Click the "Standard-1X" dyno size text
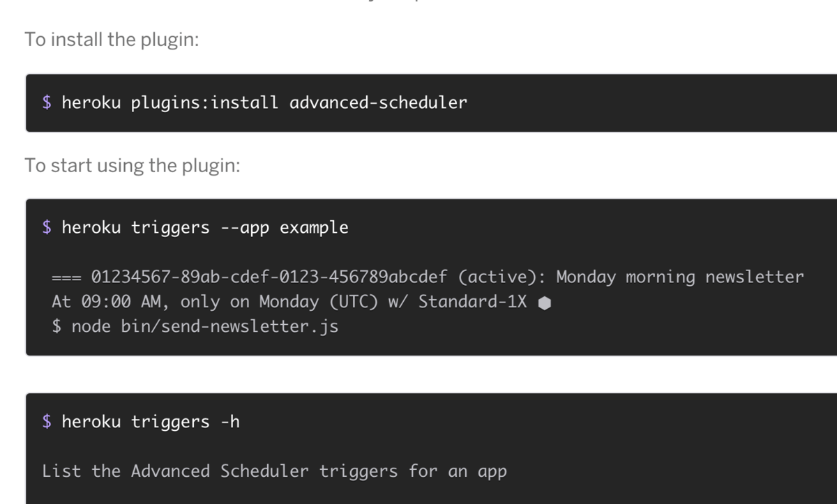 (472, 303)
